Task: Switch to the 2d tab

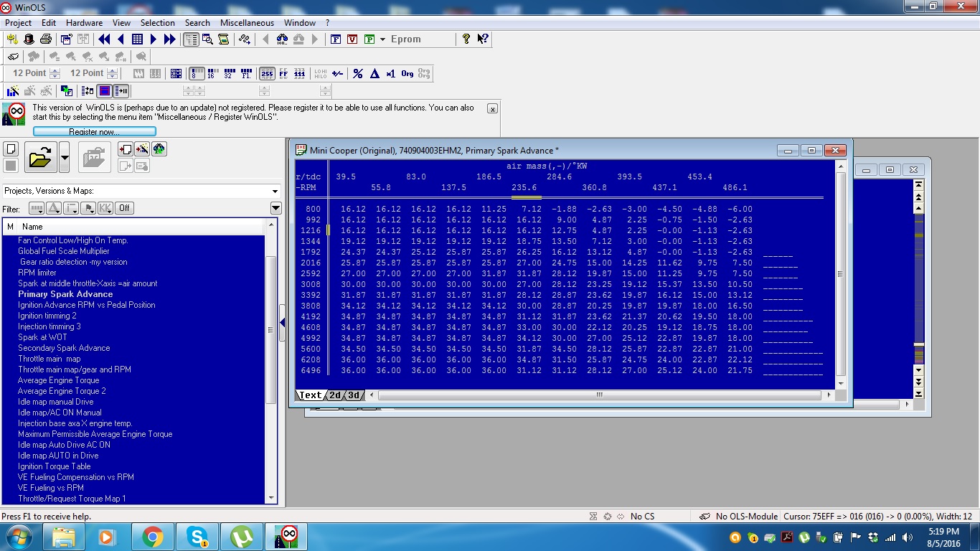Action: click(x=335, y=395)
